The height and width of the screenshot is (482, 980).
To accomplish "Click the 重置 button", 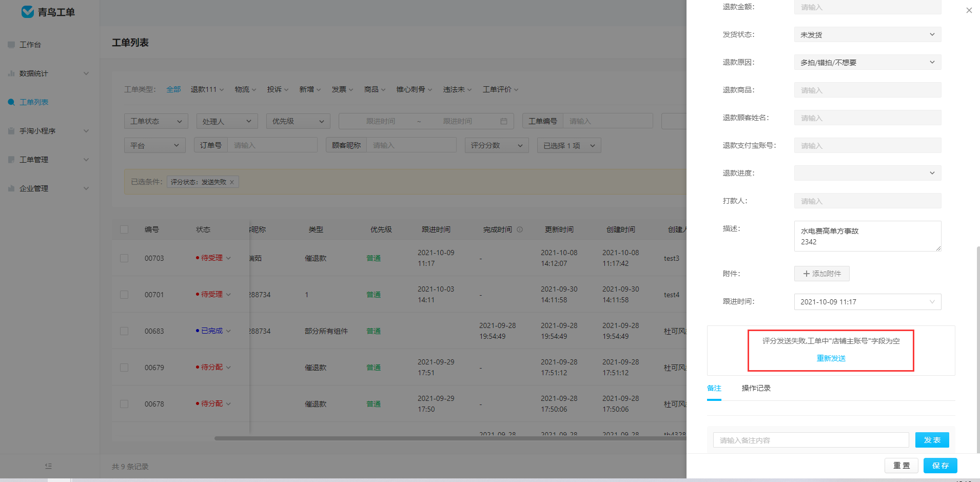I will coord(901,466).
